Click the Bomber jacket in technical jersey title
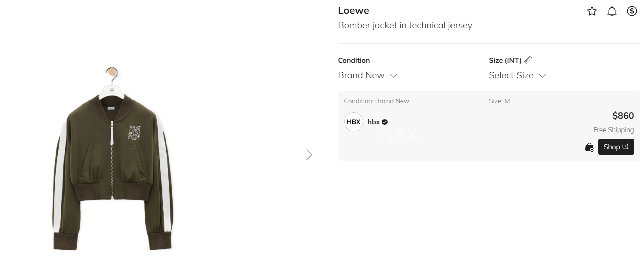 point(405,25)
